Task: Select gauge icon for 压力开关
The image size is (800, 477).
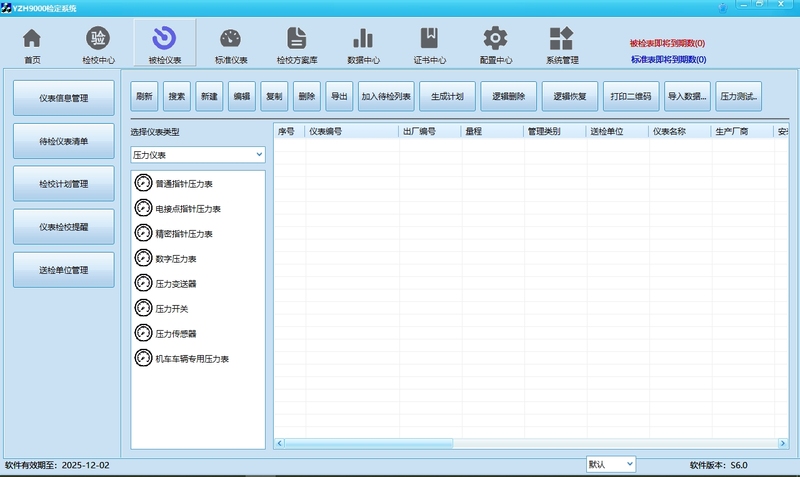Action: pyautogui.click(x=143, y=308)
